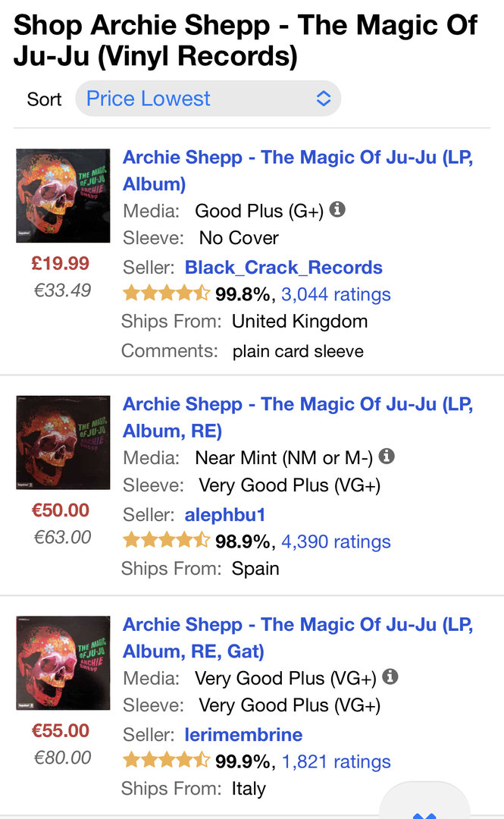Image resolution: width=504 pixels, height=819 pixels.
Task: Open first listing titled Magic Of Ju-Ju (LP, Album)
Action: (x=297, y=170)
